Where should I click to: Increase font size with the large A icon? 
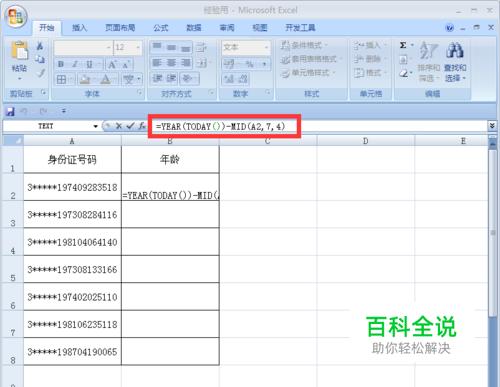[x=112, y=64]
